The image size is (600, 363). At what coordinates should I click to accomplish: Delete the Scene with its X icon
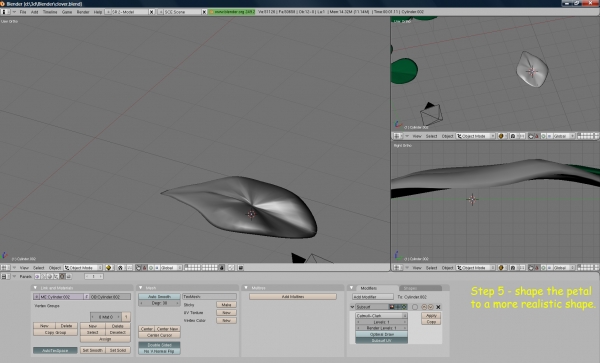point(204,12)
